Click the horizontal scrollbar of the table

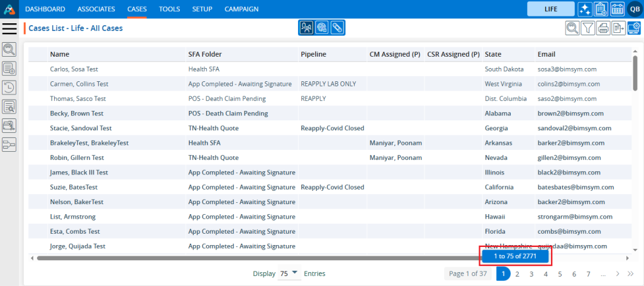(x=252, y=258)
